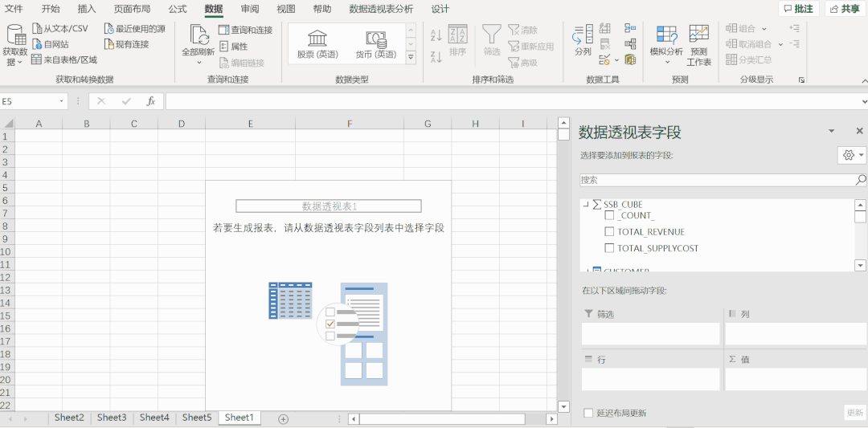The height and width of the screenshot is (428, 868).
Task: Switch to the Sheet3 worksheet tab
Action: click(112, 418)
